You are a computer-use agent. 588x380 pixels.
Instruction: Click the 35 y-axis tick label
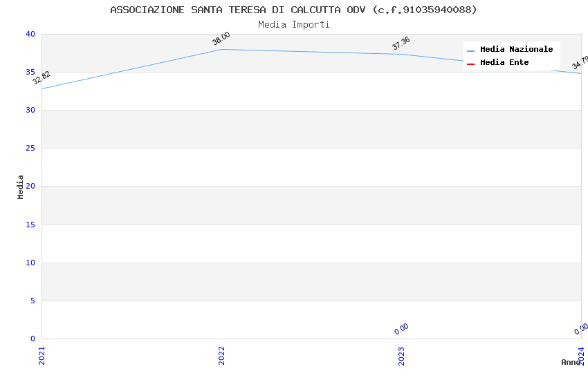(30, 72)
